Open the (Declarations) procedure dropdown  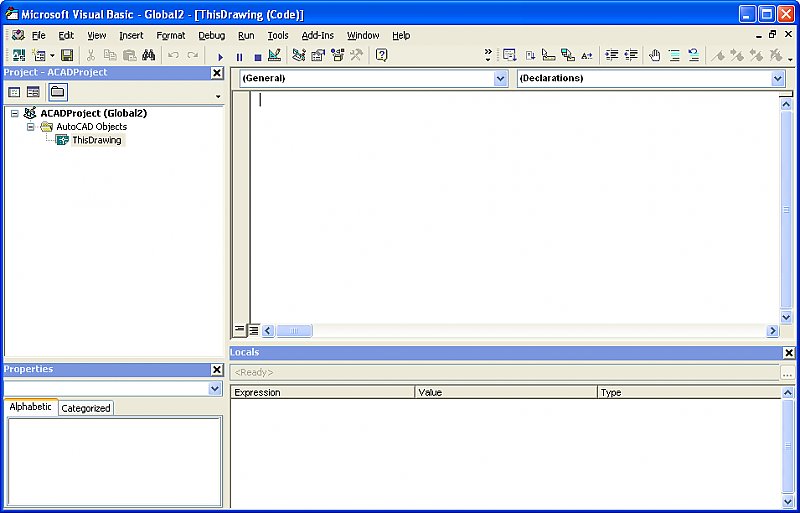click(x=778, y=78)
